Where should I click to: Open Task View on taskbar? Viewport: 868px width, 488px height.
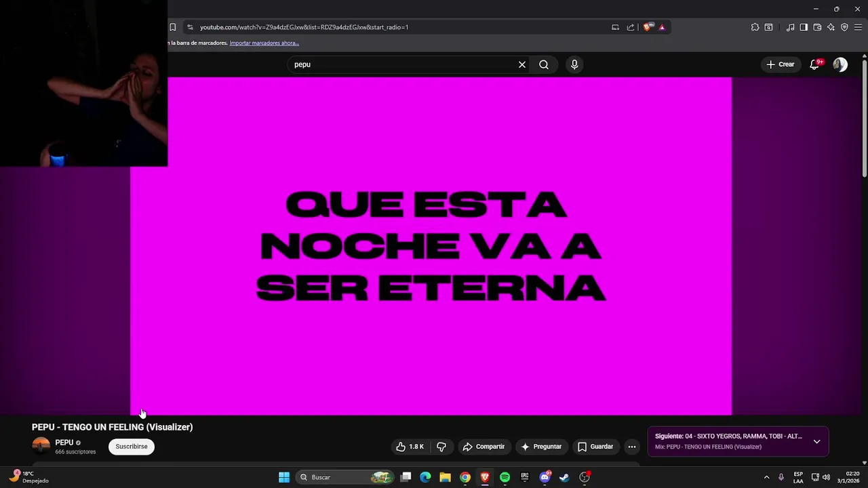[406, 477]
